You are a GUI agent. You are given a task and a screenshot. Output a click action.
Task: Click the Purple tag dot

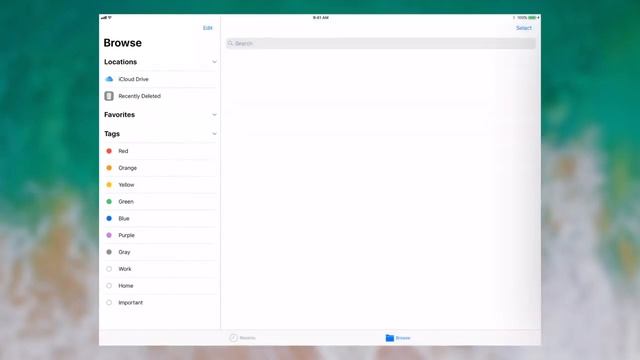point(109,235)
